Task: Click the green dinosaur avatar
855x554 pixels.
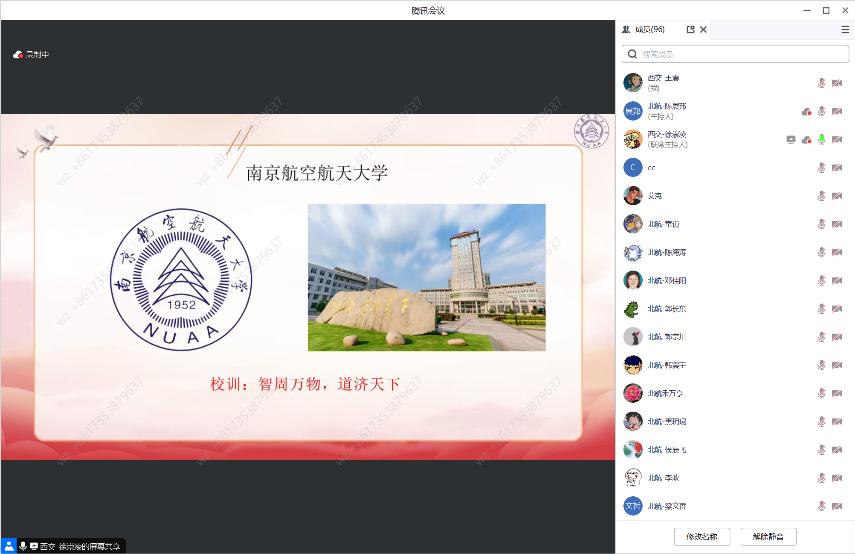Action: pyautogui.click(x=633, y=309)
